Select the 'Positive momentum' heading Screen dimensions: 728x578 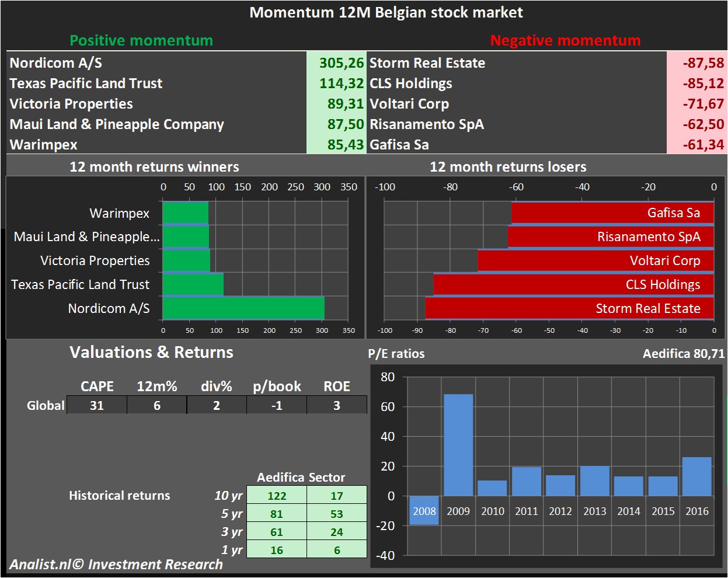(x=141, y=40)
